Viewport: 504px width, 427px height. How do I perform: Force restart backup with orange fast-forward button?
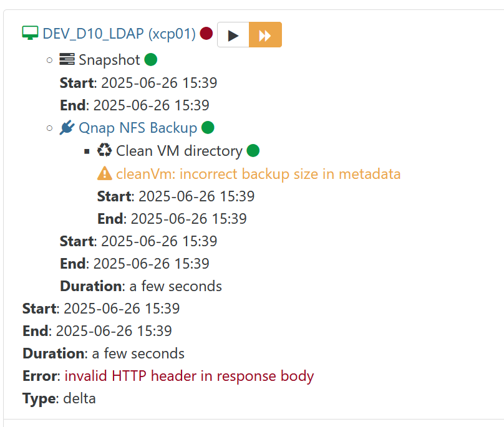[x=265, y=35]
